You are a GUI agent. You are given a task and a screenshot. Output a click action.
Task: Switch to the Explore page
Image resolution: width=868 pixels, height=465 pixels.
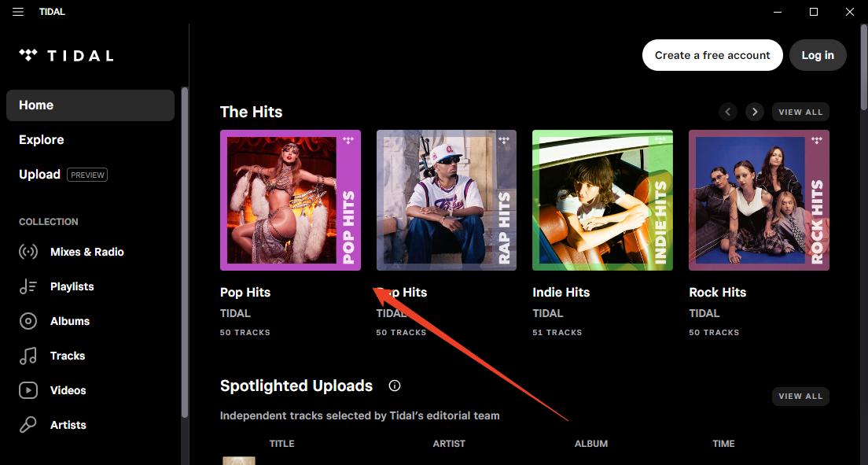(x=42, y=140)
